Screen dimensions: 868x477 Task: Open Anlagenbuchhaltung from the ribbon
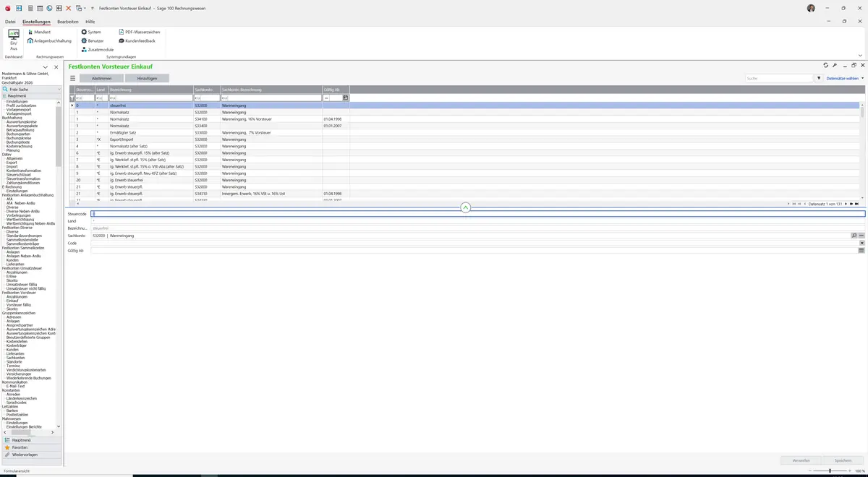coord(50,41)
